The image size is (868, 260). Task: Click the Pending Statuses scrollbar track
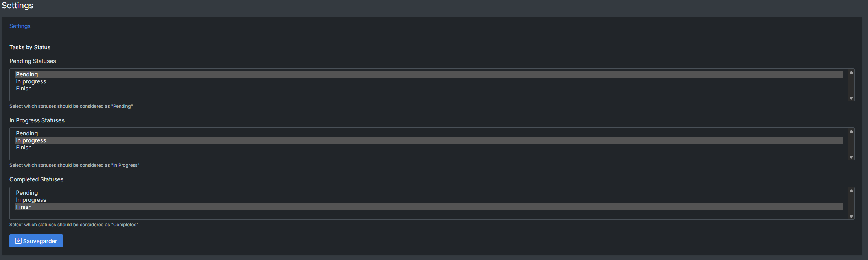[x=851, y=85]
